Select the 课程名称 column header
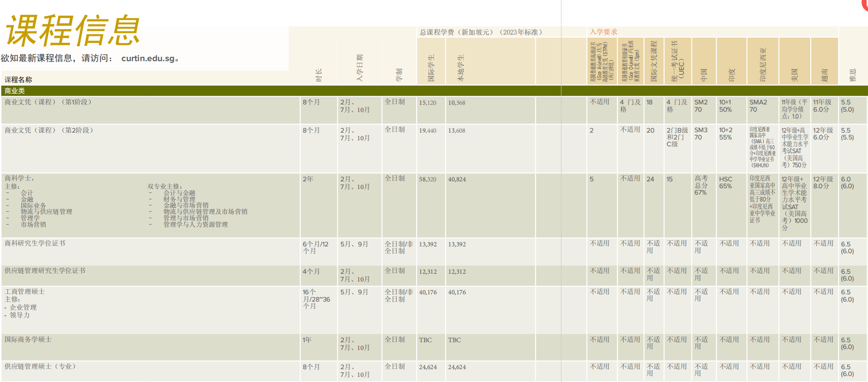 (18, 80)
